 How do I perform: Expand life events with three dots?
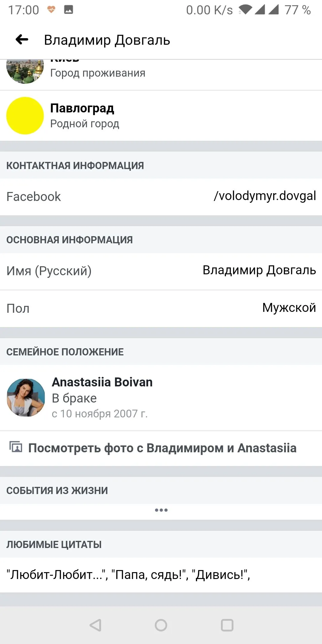[161, 510]
